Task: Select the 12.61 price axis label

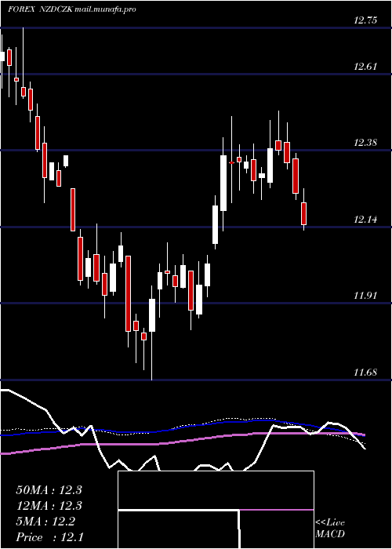Action: (365, 67)
